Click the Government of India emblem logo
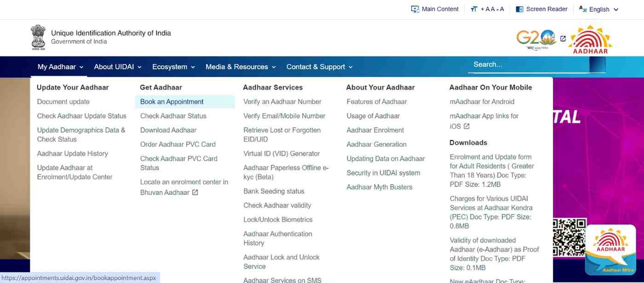The image size is (644, 283). point(38,37)
